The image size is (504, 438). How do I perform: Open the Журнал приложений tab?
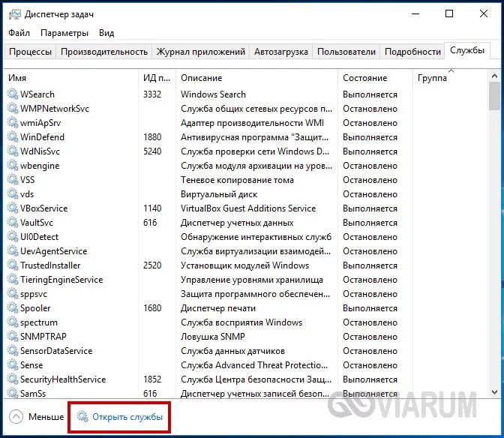(x=200, y=52)
